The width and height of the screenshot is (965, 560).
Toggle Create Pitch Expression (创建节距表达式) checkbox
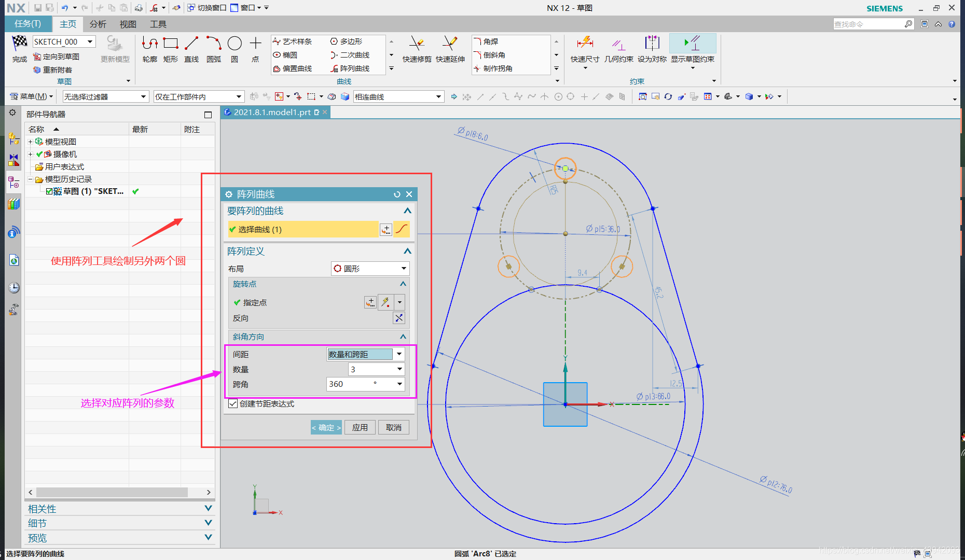(x=233, y=404)
